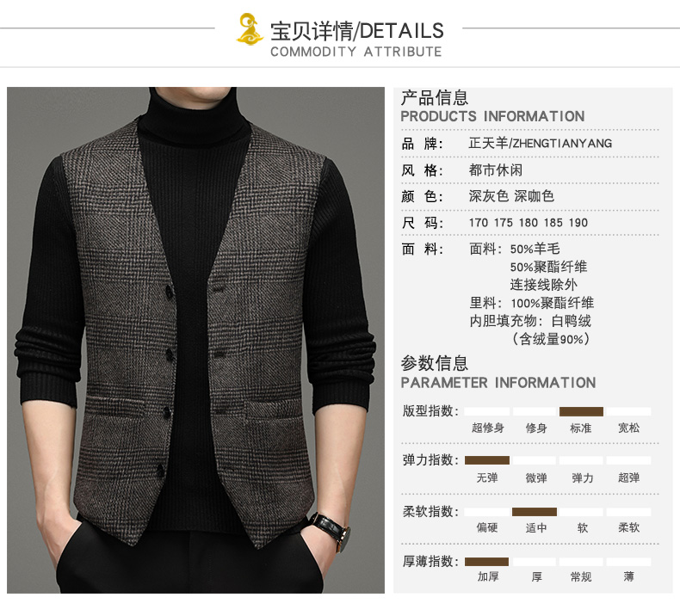Click brand name 正天羊/ZHENGTIANYANG

pos(541,143)
